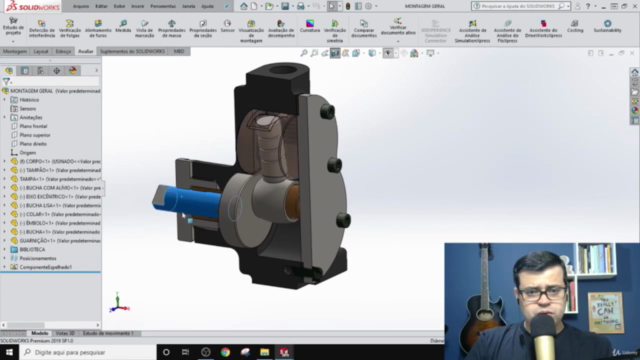Open the Detecção de interferência tool
640x360 pixels.
tap(42, 29)
